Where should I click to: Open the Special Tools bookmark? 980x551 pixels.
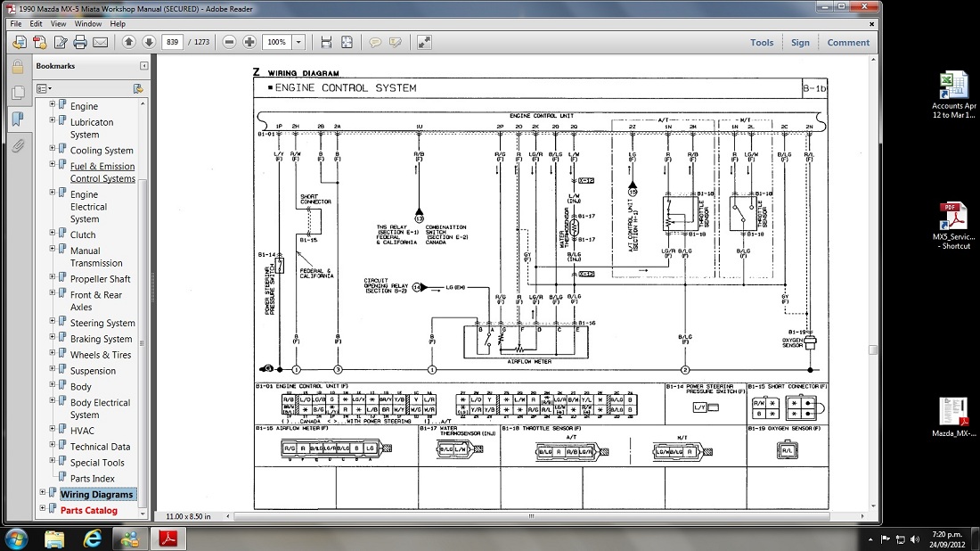[x=97, y=463]
